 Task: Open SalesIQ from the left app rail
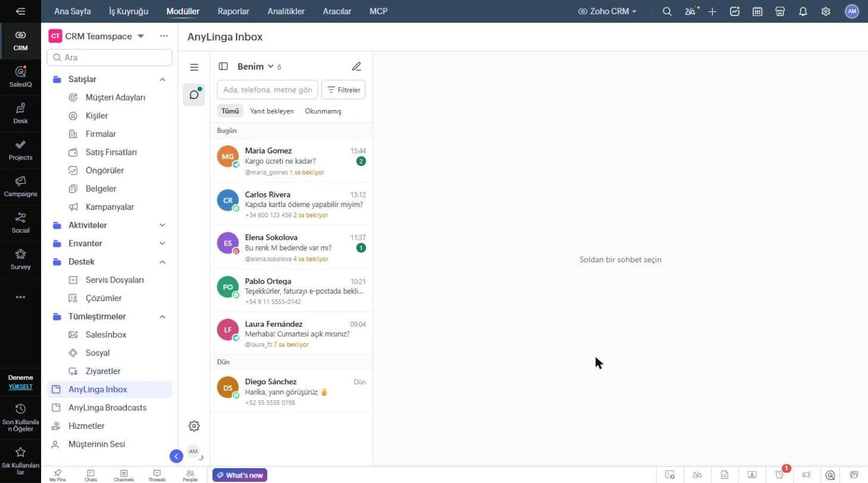click(20, 77)
